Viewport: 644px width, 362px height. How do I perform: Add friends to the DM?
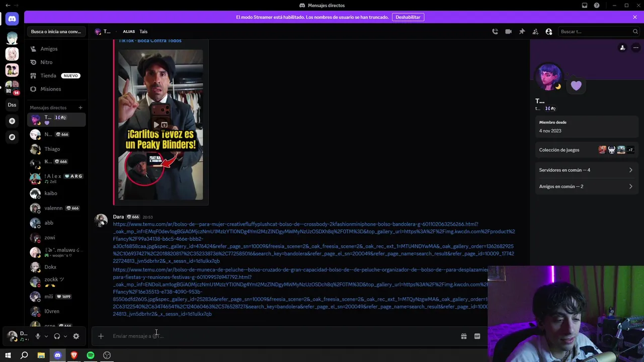tap(535, 32)
